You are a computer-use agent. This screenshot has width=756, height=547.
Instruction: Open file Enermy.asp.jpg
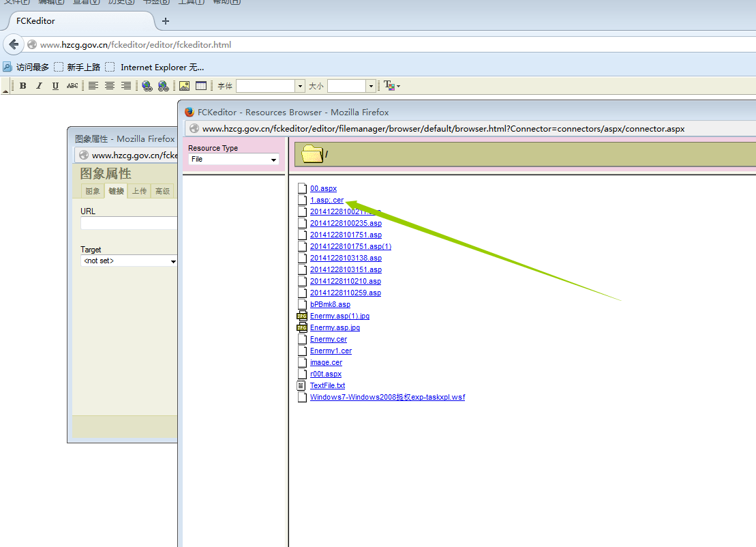point(335,327)
